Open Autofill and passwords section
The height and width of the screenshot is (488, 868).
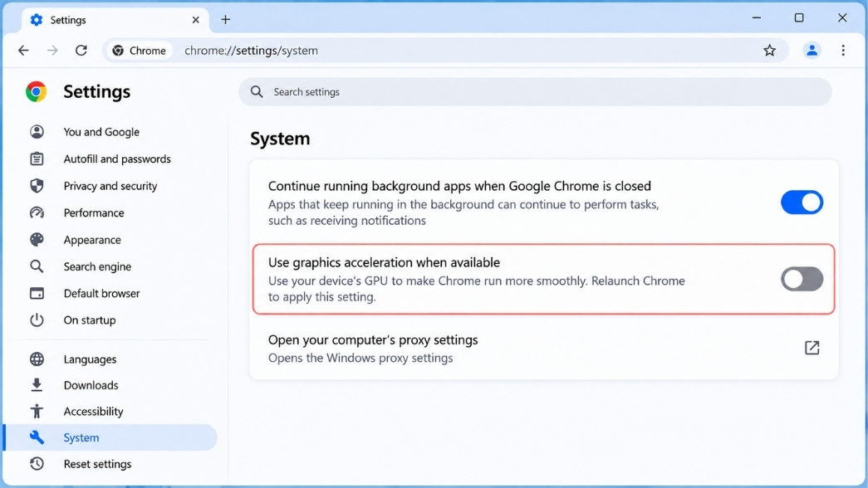pos(117,159)
